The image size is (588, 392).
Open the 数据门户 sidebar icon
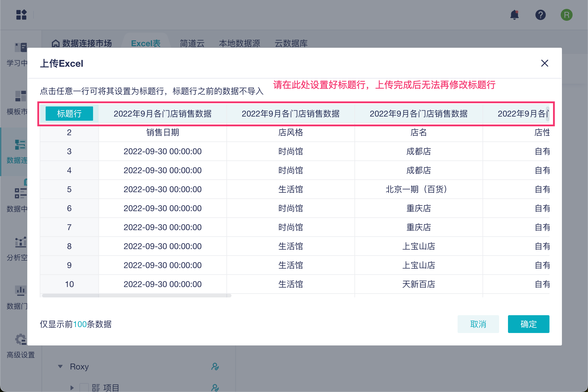pos(20,291)
